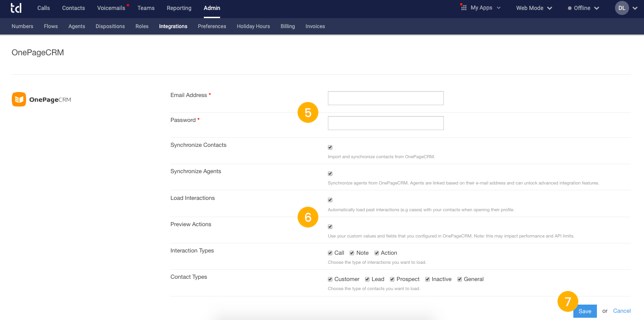Toggle Synchronize Contacts checkbox
Viewport: 644px width, 320px height.
[x=330, y=147]
